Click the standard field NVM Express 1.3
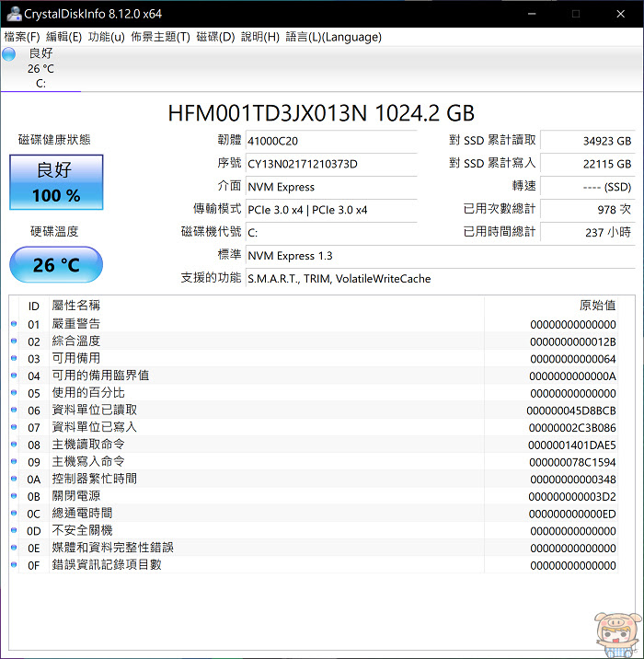Viewport: 644px width, 659px height. pos(441,256)
